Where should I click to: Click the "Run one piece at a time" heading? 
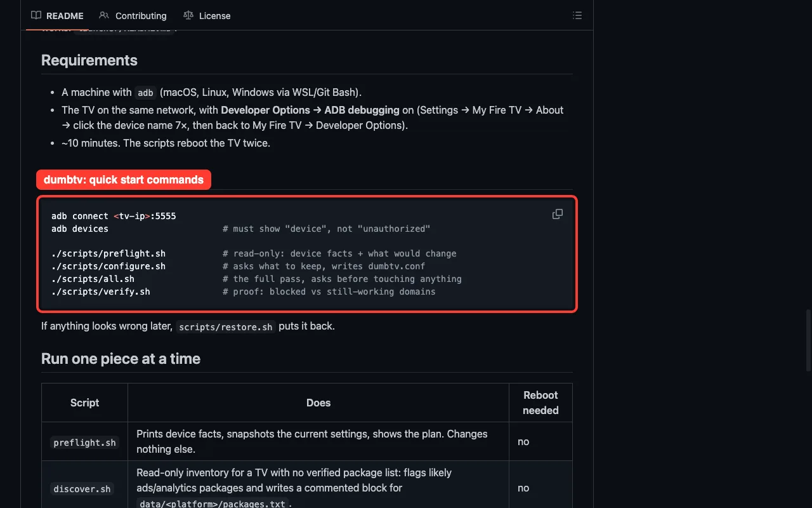[x=121, y=359]
